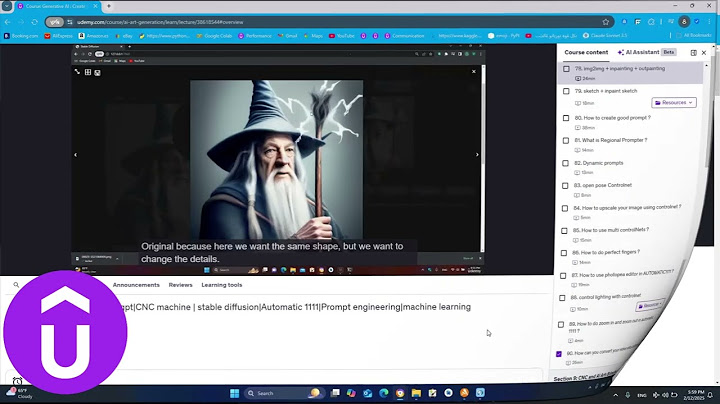Image resolution: width=720 pixels, height=404 pixels.
Task: Check lecture 81 What is Regional Prompter
Action: click(566, 140)
